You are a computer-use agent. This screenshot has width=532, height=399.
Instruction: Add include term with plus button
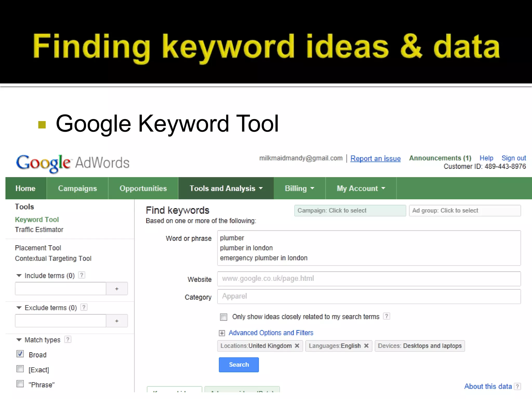[x=117, y=289]
